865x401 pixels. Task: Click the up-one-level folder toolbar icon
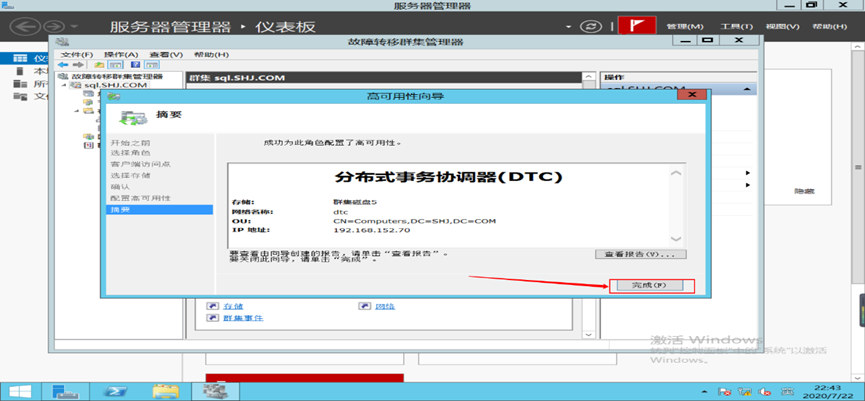click(x=100, y=65)
